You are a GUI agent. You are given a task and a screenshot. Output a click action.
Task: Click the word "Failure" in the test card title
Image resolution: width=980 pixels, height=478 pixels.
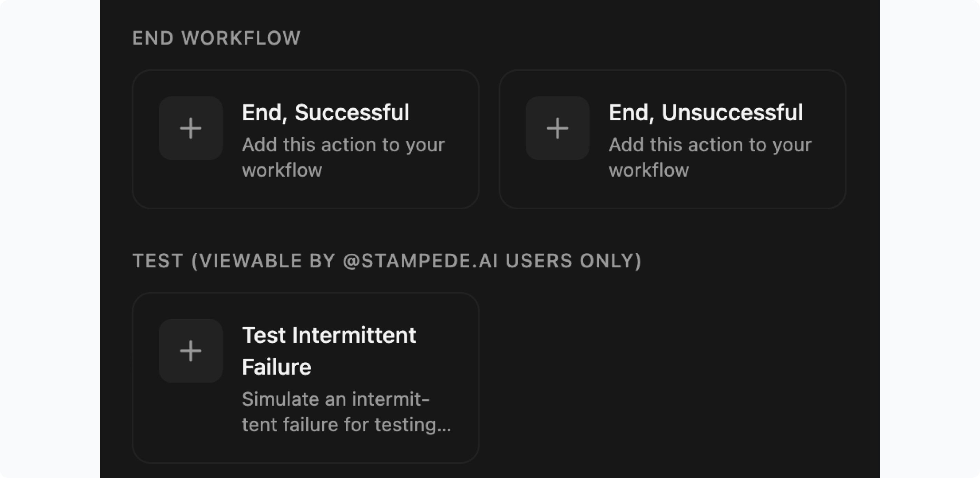click(277, 367)
